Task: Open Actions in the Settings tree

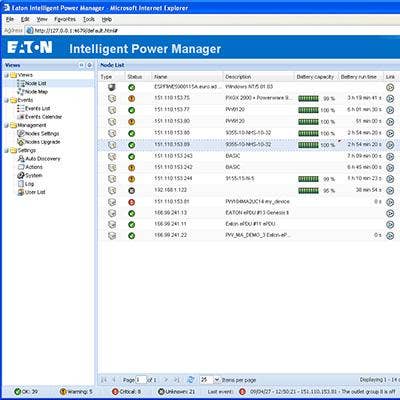Action: coord(34,167)
